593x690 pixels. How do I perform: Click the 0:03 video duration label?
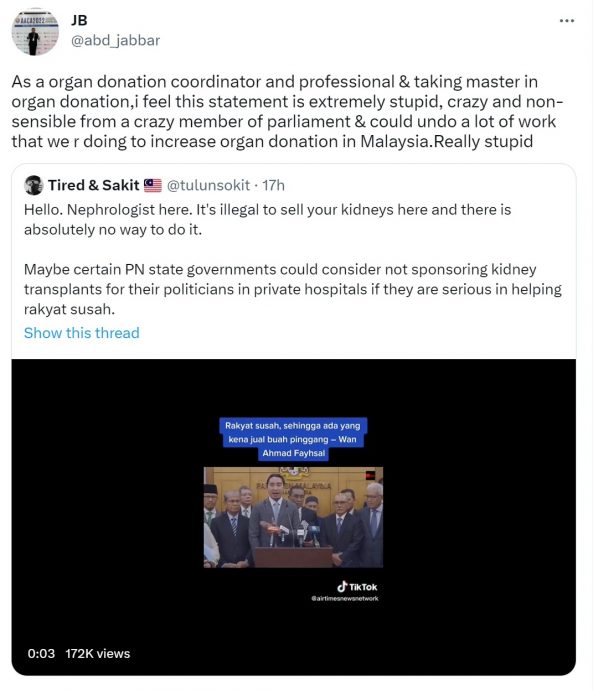coord(41,653)
